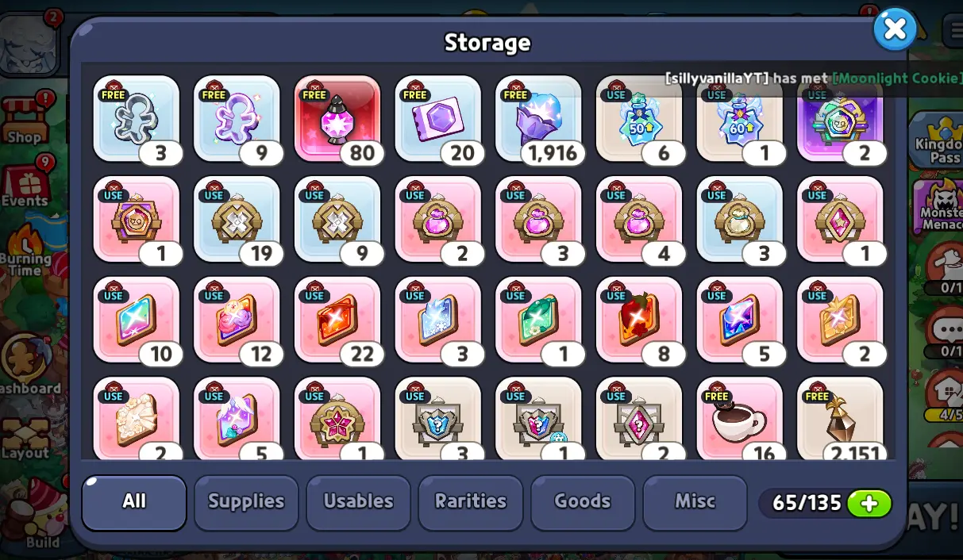The width and height of the screenshot is (963, 560).
Task: Select the orange crystal piece with count 22
Action: 337,320
